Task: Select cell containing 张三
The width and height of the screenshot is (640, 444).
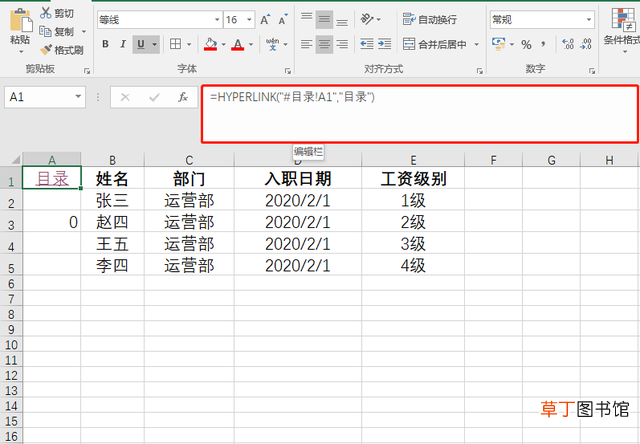Action: (x=112, y=200)
